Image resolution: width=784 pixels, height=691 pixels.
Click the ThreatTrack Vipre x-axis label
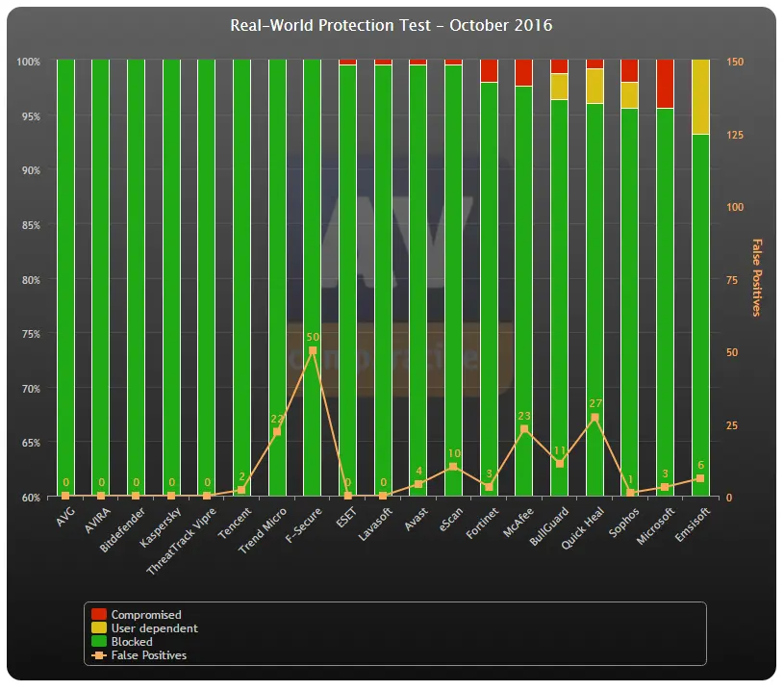click(x=181, y=541)
